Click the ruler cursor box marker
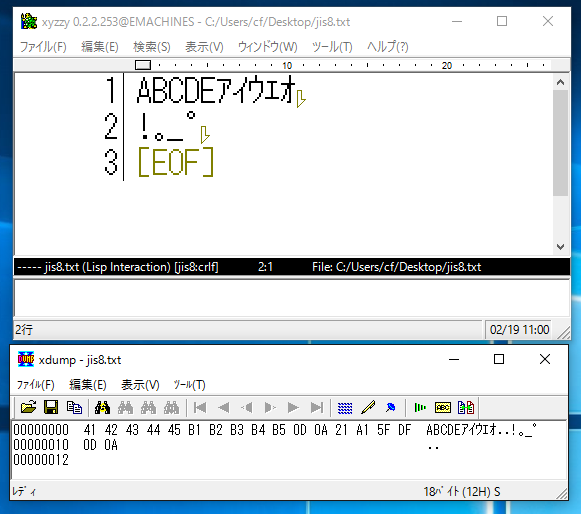 coord(143,65)
